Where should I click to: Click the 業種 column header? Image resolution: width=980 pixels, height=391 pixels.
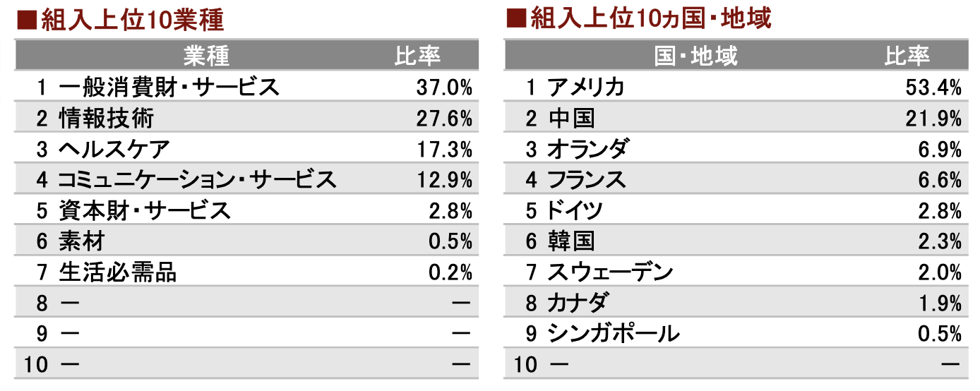tap(207, 56)
